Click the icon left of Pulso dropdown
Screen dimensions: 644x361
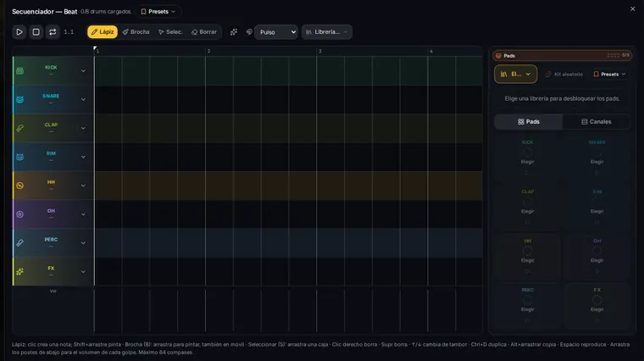pyautogui.click(x=249, y=32)
